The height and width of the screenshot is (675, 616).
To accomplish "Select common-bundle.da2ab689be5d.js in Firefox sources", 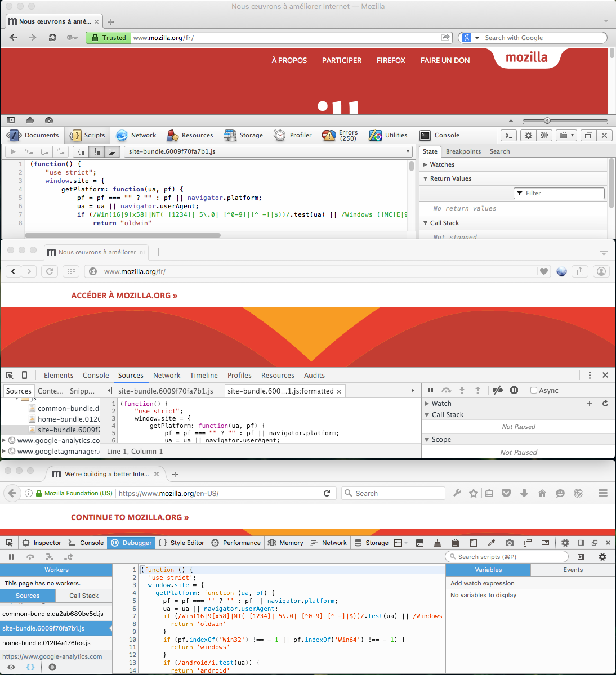I will pyautogui.click(x=56, y=614).
